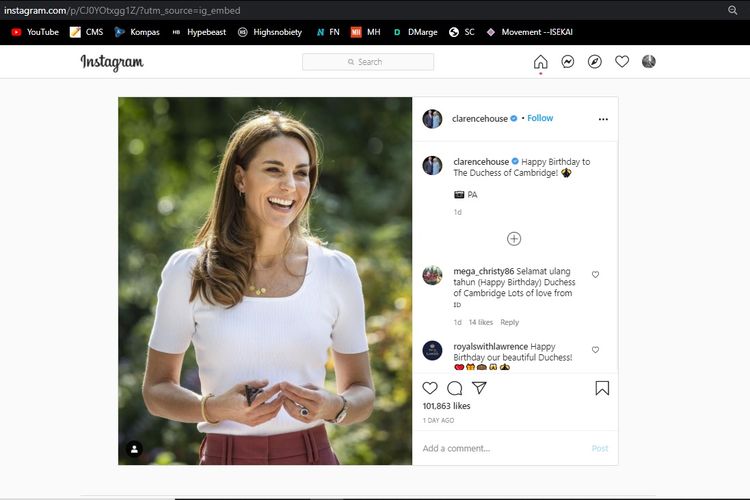
Task: Like royalswithlawrence's comment
Action: click(596, 350)
